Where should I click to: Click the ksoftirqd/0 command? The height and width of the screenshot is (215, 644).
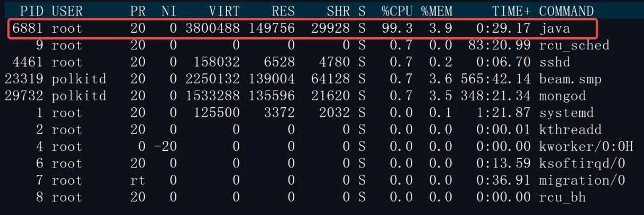582,163
